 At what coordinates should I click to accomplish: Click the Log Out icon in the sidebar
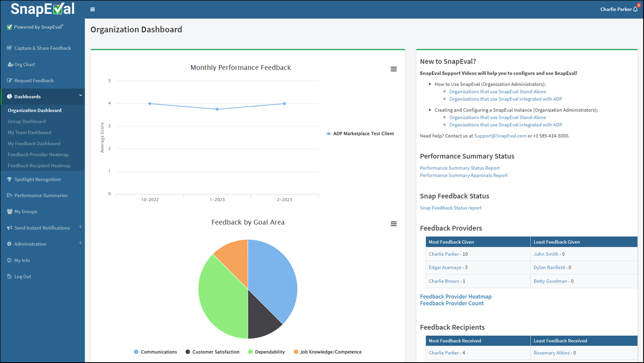[9, 276]
